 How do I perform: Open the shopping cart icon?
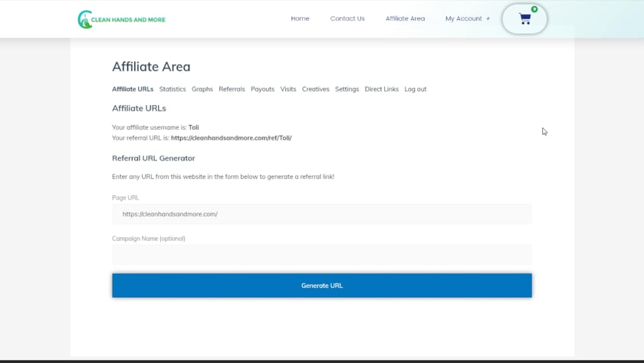pos(525,18)
